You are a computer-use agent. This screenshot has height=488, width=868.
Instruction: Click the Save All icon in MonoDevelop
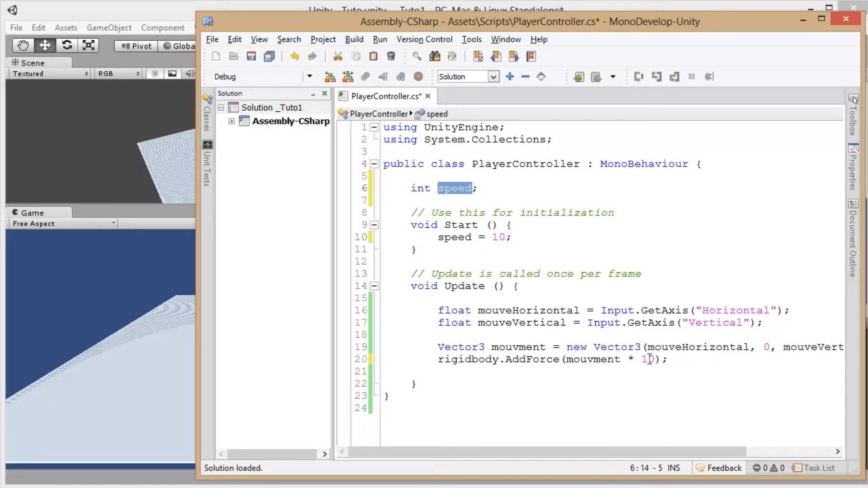(269, 56)
